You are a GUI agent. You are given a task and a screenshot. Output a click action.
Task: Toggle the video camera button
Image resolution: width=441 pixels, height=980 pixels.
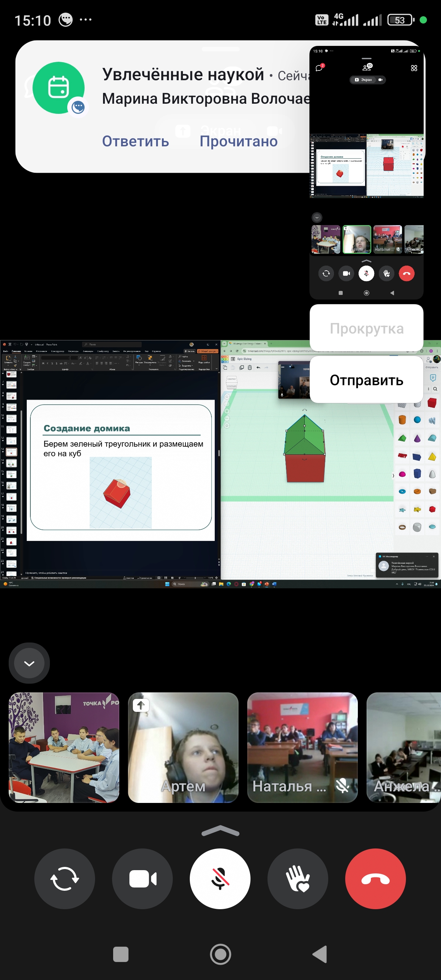(x=142, y=879)
